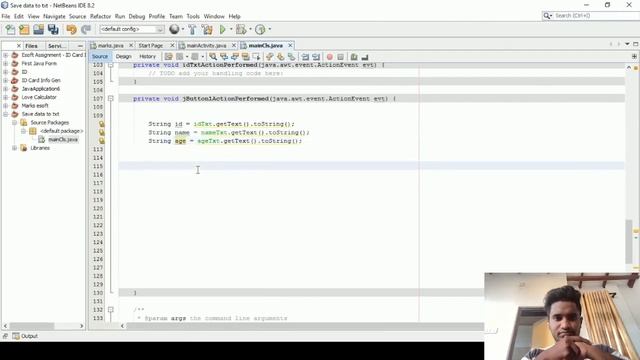Run the project with green play icon

click(x=222, y=29)
